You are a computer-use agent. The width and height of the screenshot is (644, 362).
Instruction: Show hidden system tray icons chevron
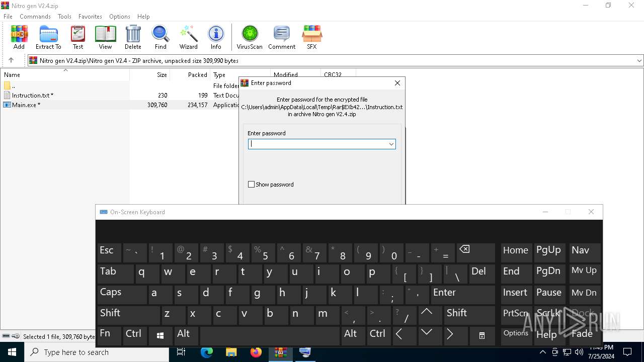pyautogui.click(x=543, y=352)
